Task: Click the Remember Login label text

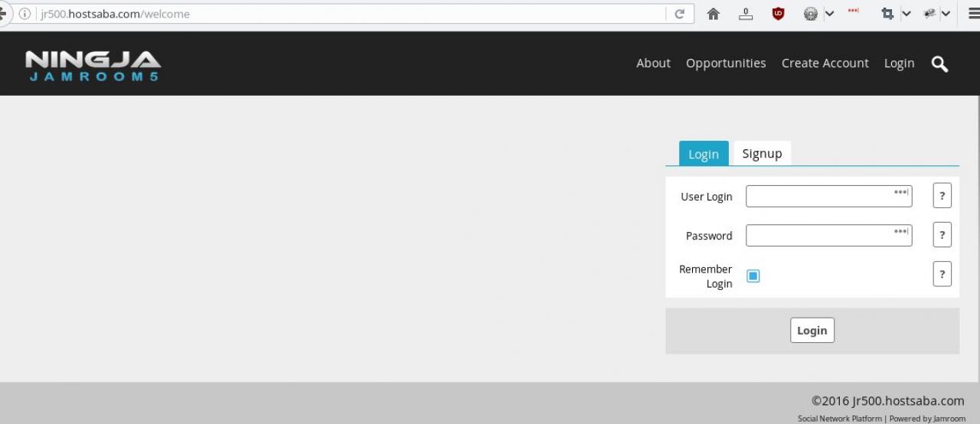Action: click(x=706, y=276)
